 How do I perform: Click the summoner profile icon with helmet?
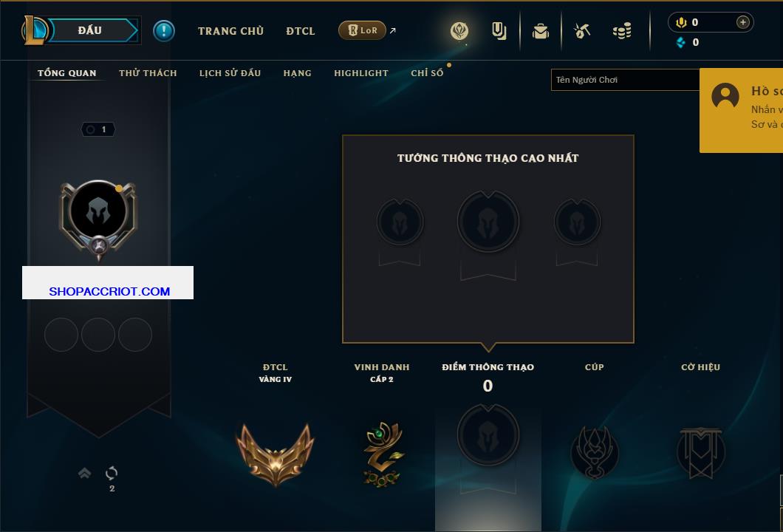(x=98, y=211)
